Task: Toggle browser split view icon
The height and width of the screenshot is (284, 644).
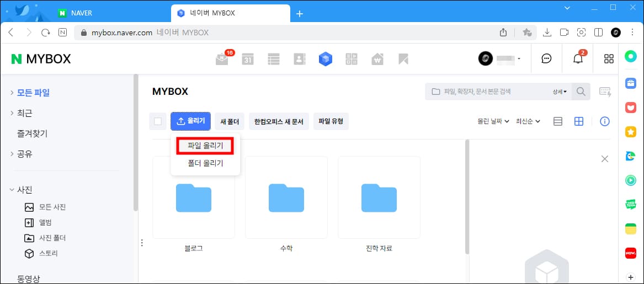Action: click(x=598, y=33)
